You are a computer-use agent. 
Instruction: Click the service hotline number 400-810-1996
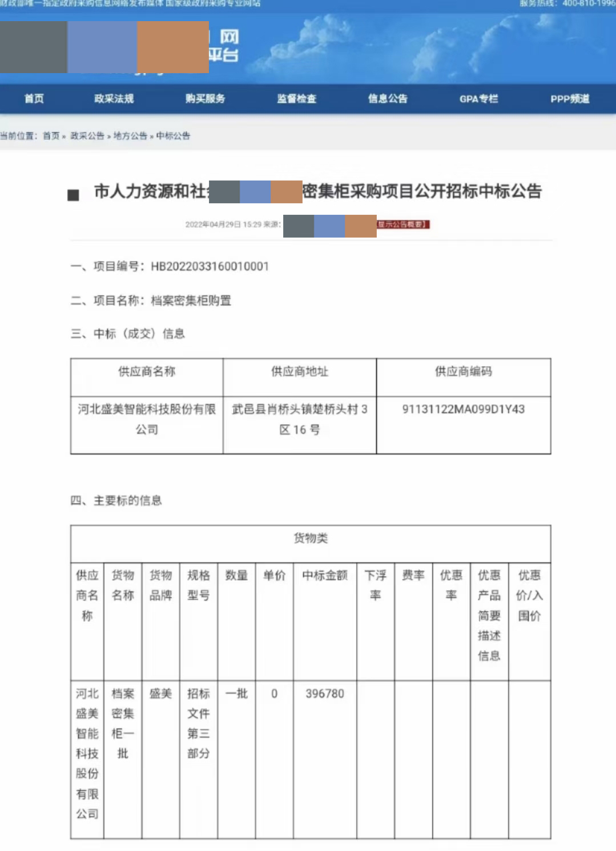[x=588, y=3]
